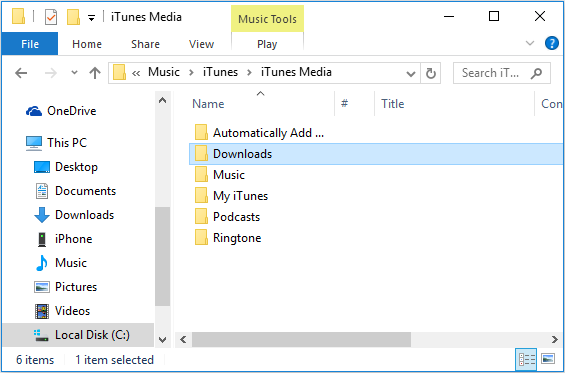Switch to Details view in status bar
The width and height of the screenshot is (565, 373).
click(x=526, y=359)
